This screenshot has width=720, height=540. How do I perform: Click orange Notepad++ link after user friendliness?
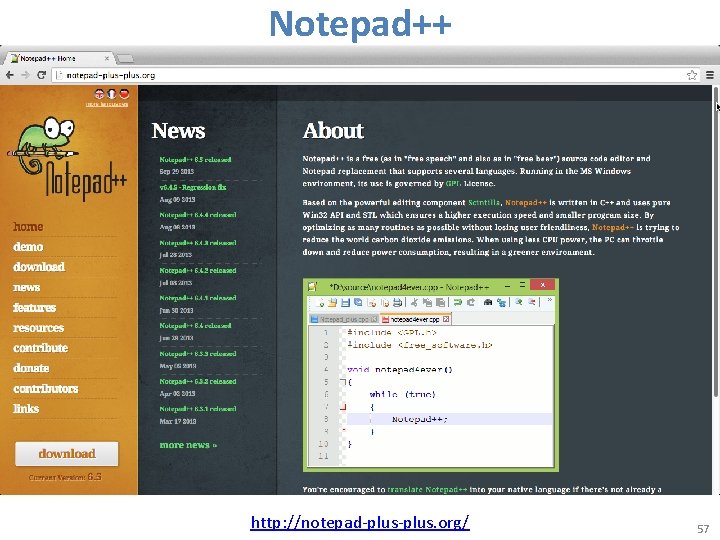pyautogui.click(x=613, y=227)
